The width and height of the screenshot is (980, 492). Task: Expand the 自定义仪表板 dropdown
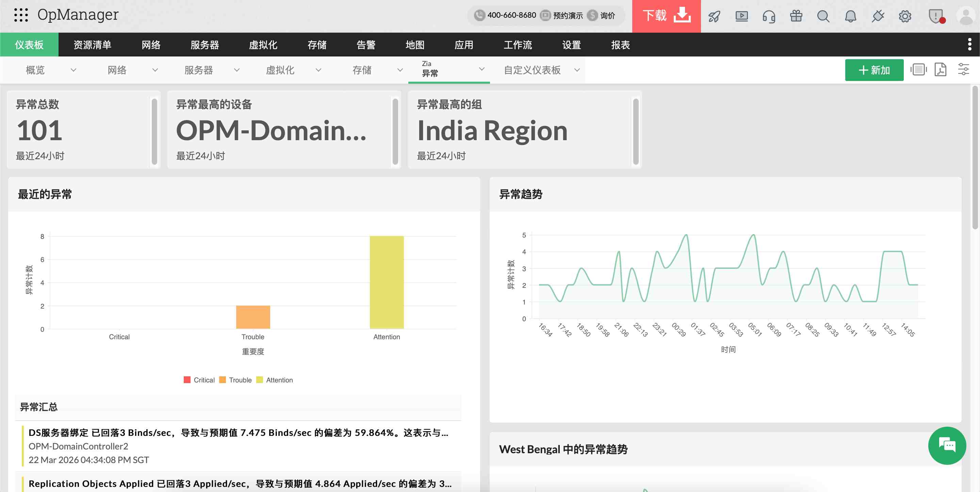pyautogui.click(x=577, y=70)
